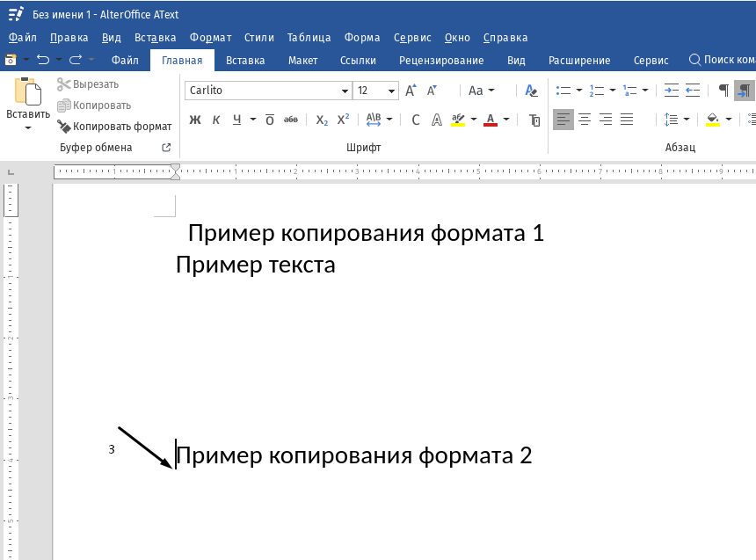Apply subscript X₂ formatting
The height and width of the screenshot is (560, 756).
322,120
